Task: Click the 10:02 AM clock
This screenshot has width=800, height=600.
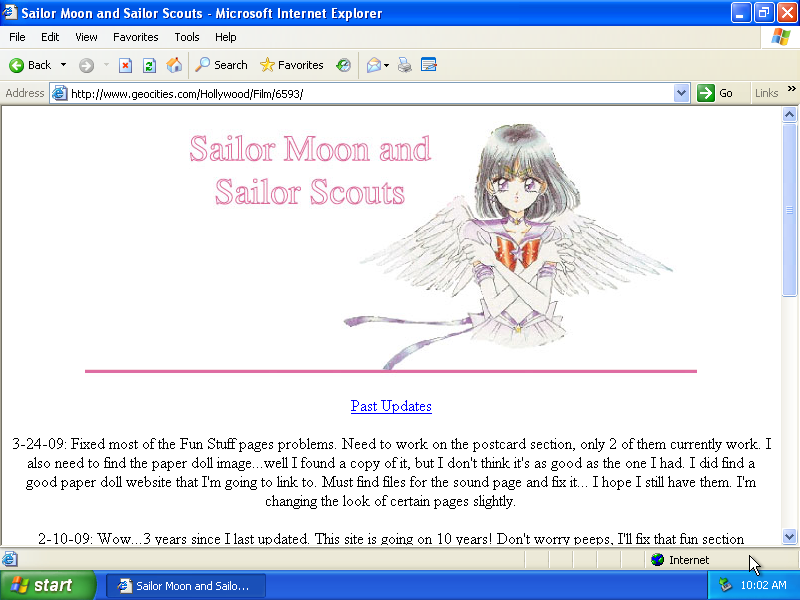Action: click(x=763, y=585)
